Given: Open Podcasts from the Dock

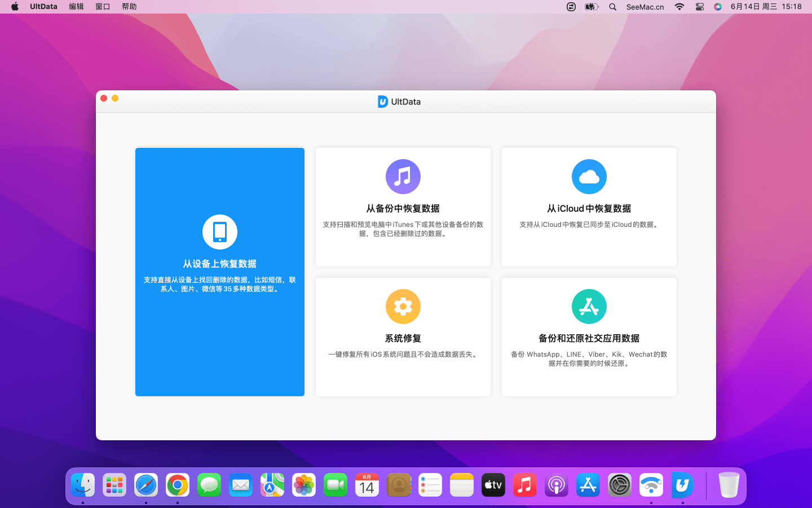Looking at the screenshot, I should pos(557,485).
